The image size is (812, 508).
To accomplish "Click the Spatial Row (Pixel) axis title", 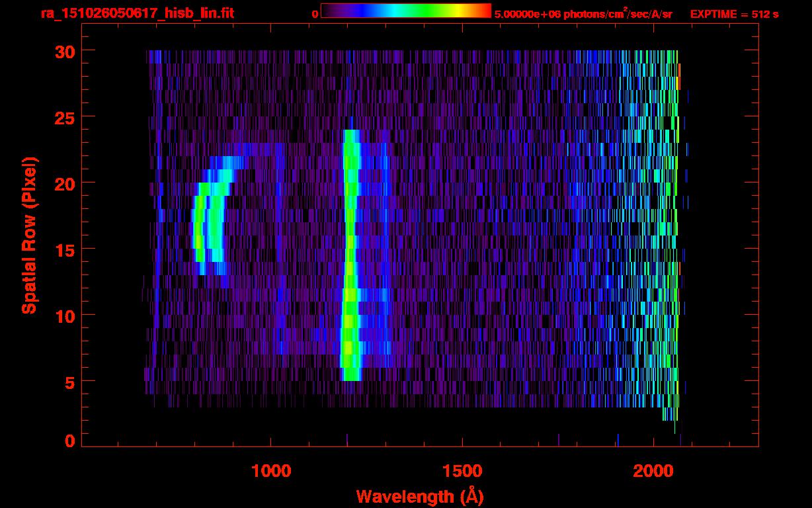I will 29,235.
